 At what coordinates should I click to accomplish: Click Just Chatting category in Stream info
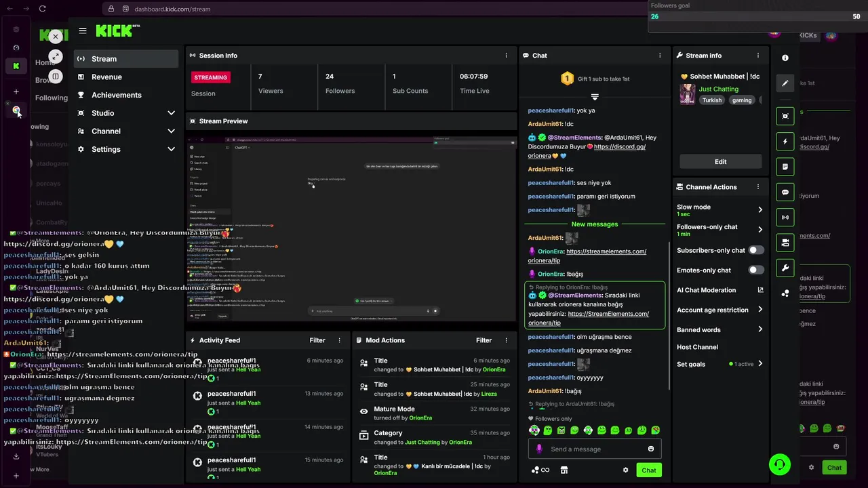point(719,89)
